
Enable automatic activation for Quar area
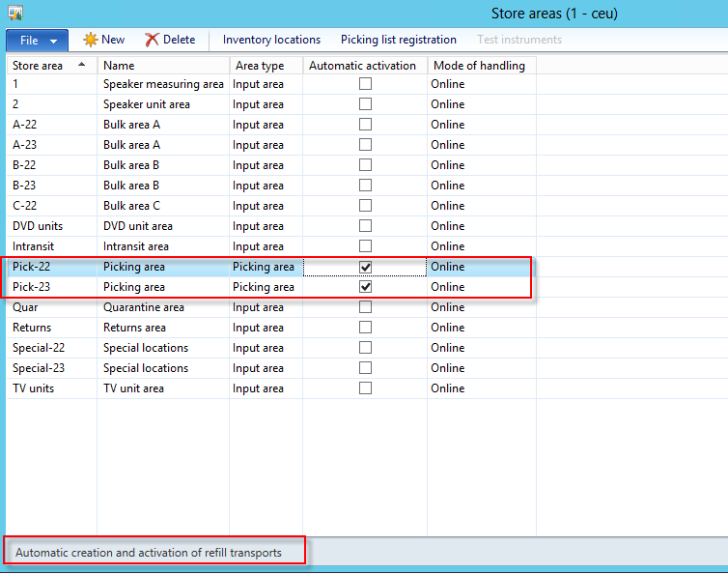click(x=365, y=307)
